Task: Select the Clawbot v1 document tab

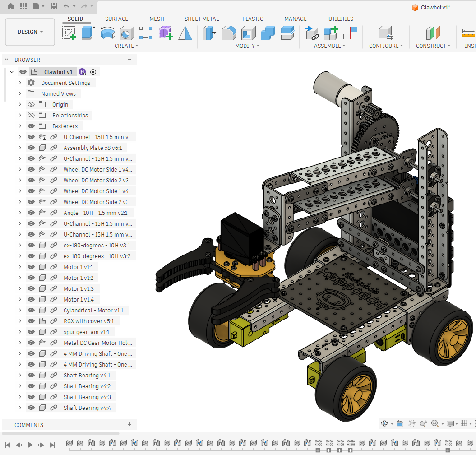Action: (x=431, y=7)
